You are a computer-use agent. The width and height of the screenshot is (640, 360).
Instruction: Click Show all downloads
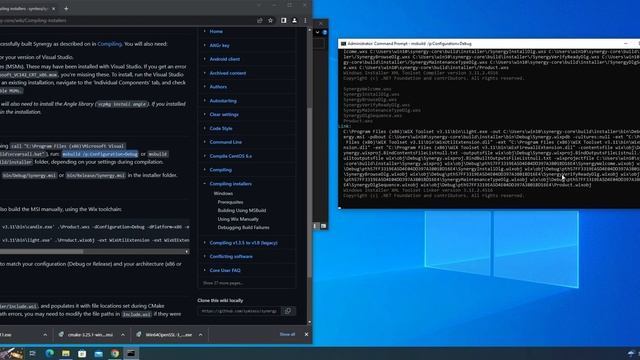pyautogui.click(x=287, y=334)
